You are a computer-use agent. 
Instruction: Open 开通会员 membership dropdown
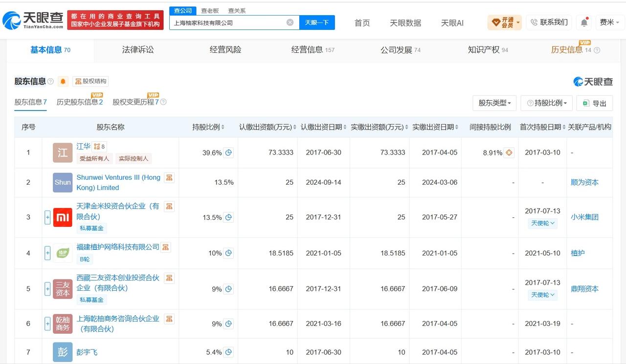click(505, 22)
